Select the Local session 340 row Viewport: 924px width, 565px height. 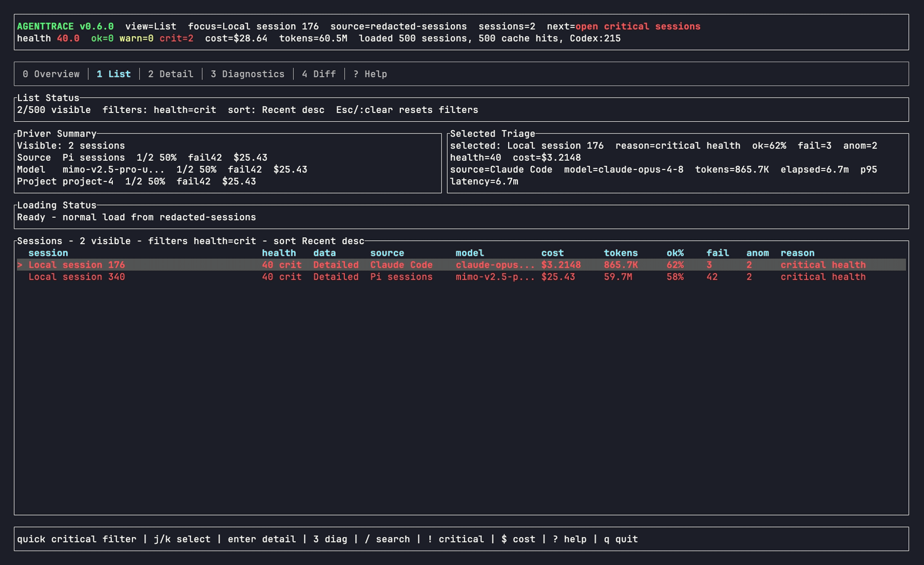(x=461, y=277)
